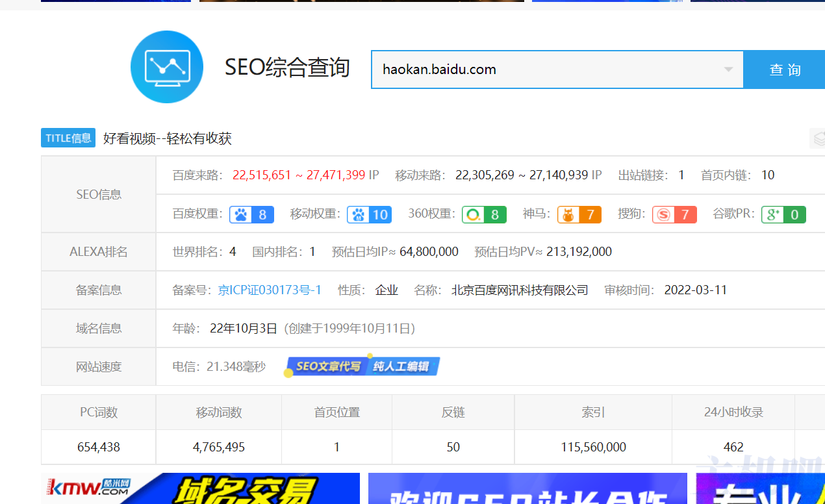Click the 谷歌PR green badge showing 0
Screen dimensions: 825x504
pos(783,214)
